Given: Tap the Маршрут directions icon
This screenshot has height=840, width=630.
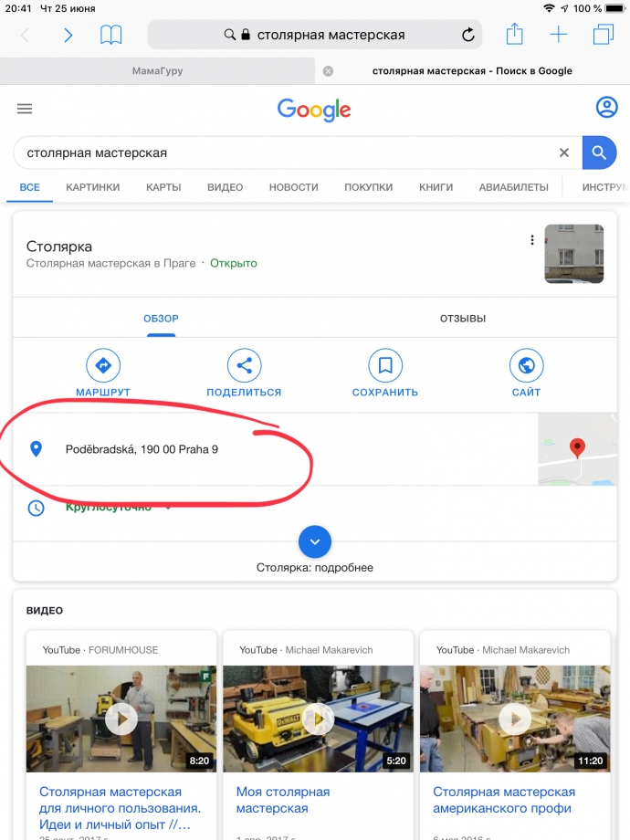Looking at the screenshot, I should (103, 365).
